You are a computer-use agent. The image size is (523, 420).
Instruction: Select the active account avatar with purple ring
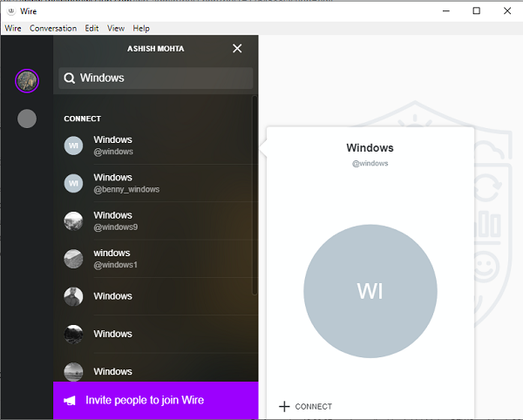(27, 81)
